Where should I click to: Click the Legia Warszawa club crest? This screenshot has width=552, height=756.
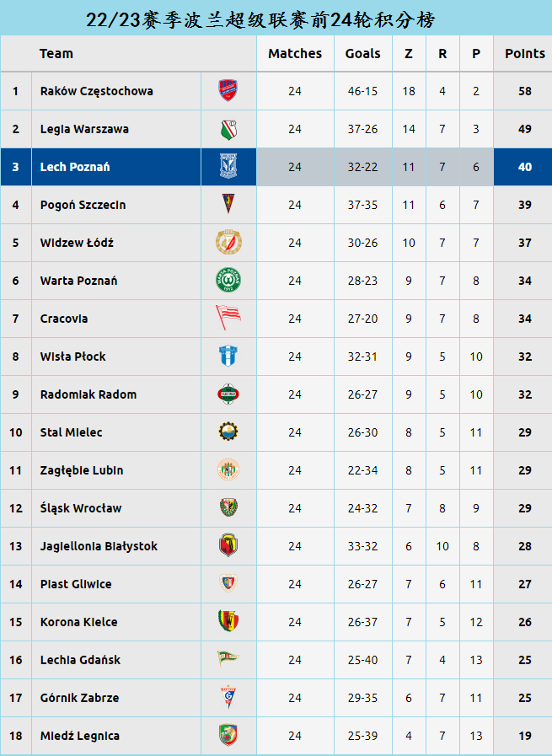pos(228,129)
